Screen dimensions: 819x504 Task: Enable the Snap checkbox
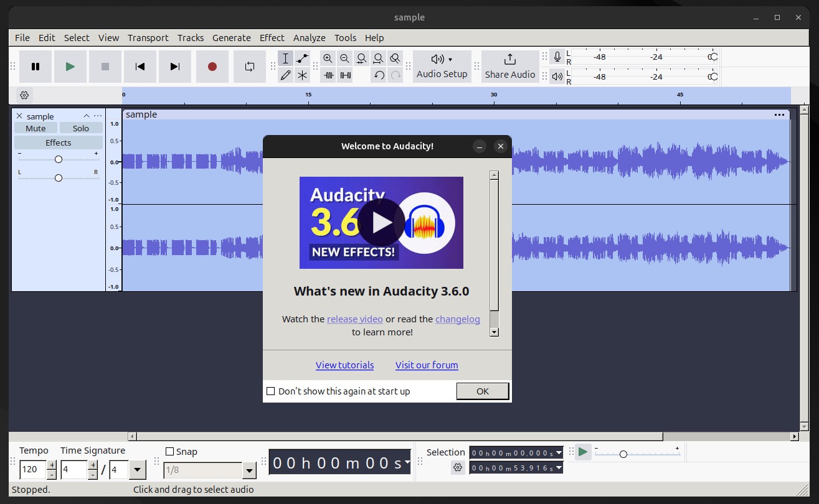(x=170, y=452)
